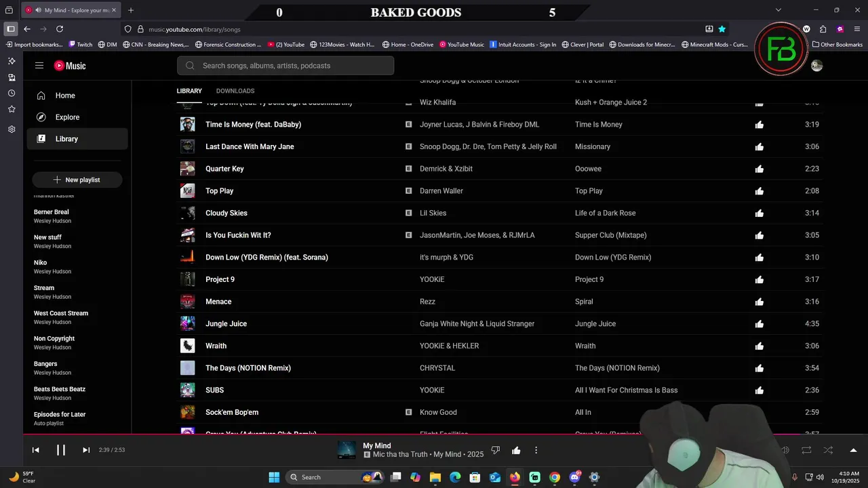Toggle like on Project 9
The width and height of the screenshot is (868, 488).
759,280
